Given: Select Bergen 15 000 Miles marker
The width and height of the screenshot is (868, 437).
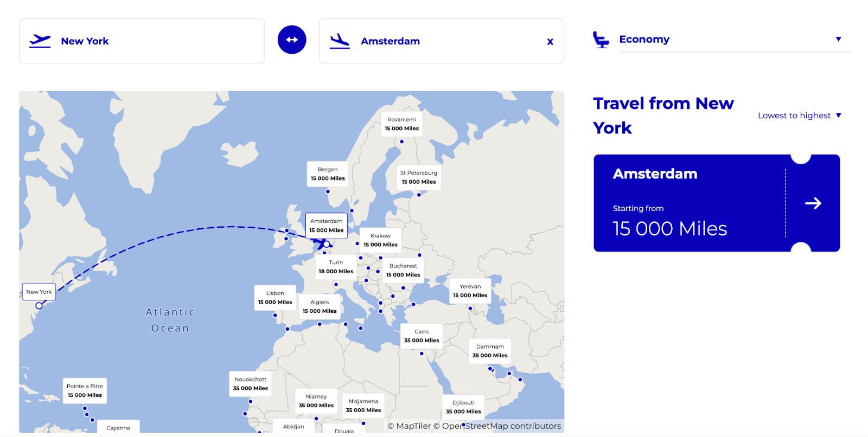Looking at the screenshot, I should [x=328, y=174].
